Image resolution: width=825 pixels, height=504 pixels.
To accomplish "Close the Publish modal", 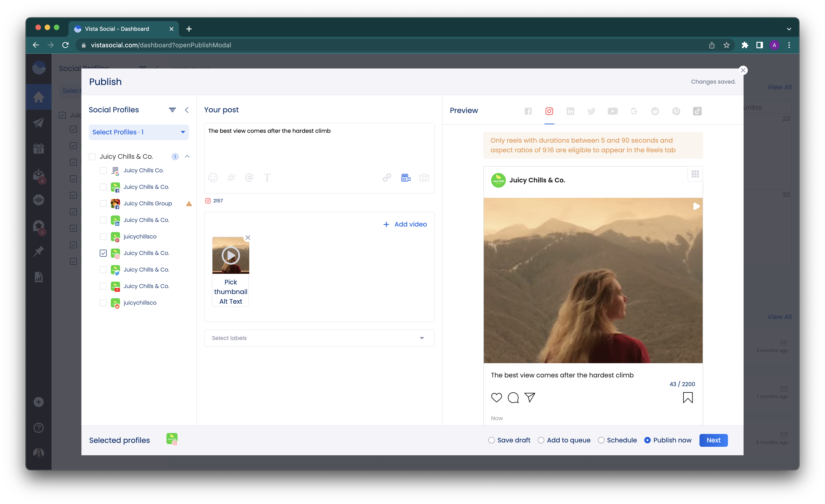I will pyautogui.click(x=743, y=70).
